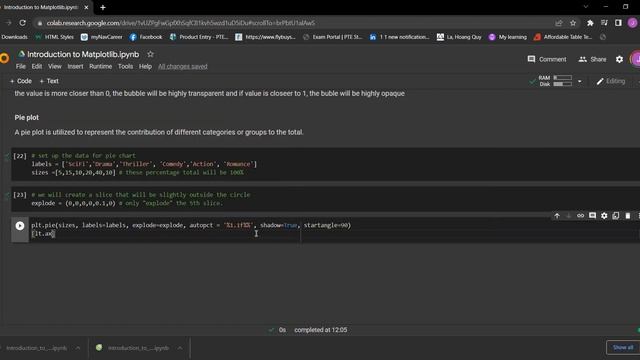Expand options for first downloaded ipynb file
Viewport: 640px width, 360px height.
click(78, 348)
